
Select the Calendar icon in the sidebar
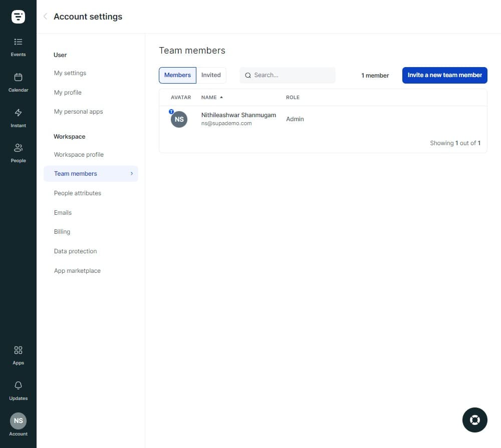[x=18, y=83]
